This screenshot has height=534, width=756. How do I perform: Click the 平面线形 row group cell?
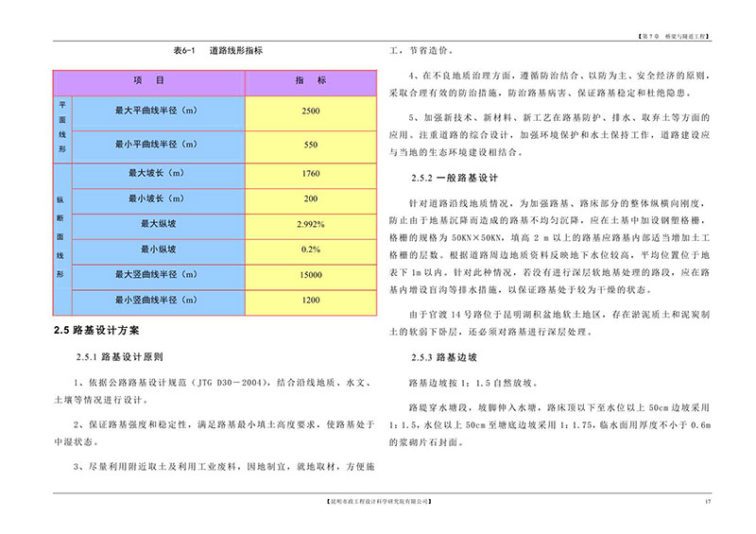coord(63,128)
